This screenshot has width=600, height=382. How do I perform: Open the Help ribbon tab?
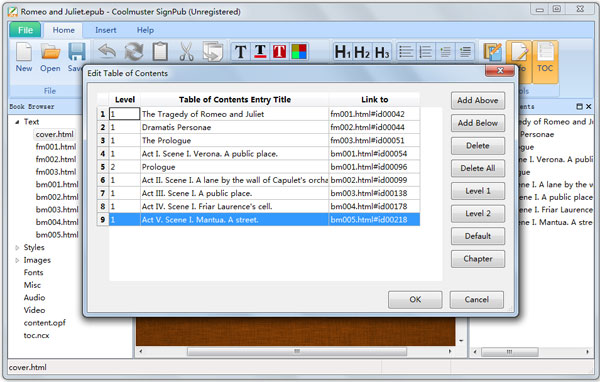[145, 30]
